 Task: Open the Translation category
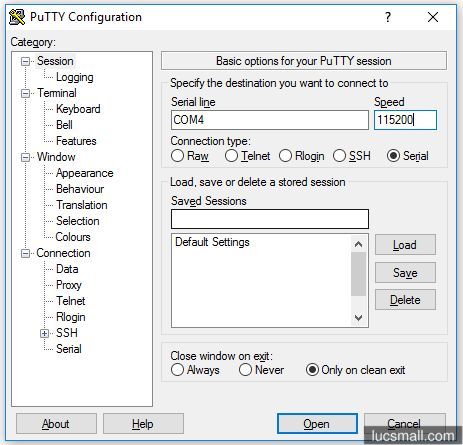(82, 205)
